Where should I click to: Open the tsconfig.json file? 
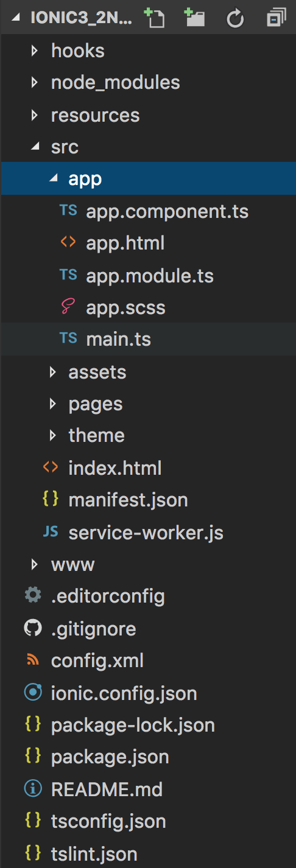(x=108, y=821)
